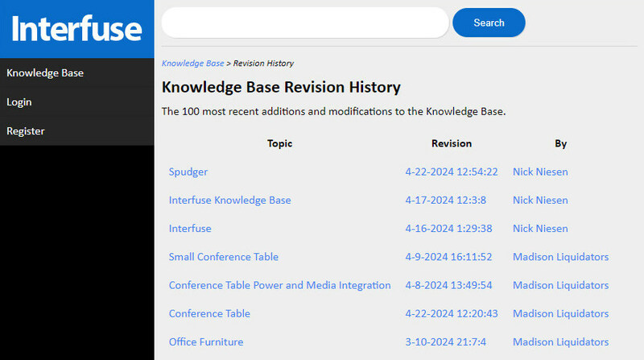Focus the search input field
This screenshot has width=644, height=360.
(305, 23)
